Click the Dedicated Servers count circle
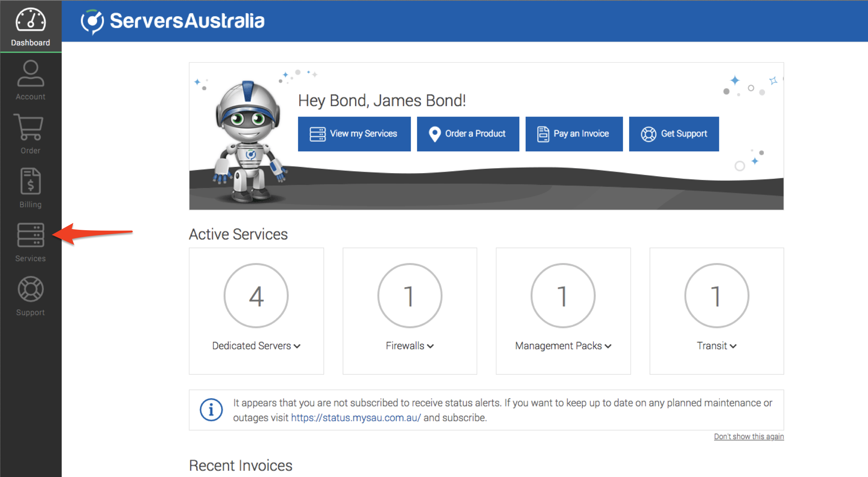868x477 pixels. pos(256,295)
